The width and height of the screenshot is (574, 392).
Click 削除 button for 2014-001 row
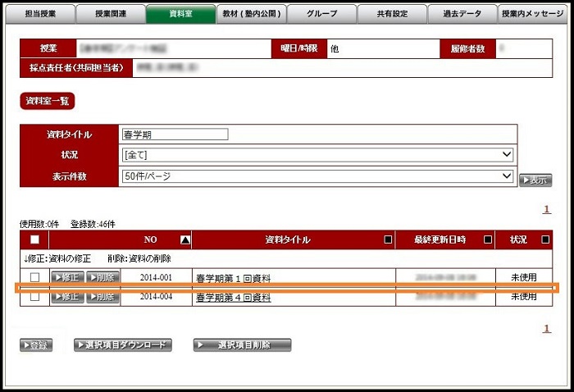click(x=102, y=278)
